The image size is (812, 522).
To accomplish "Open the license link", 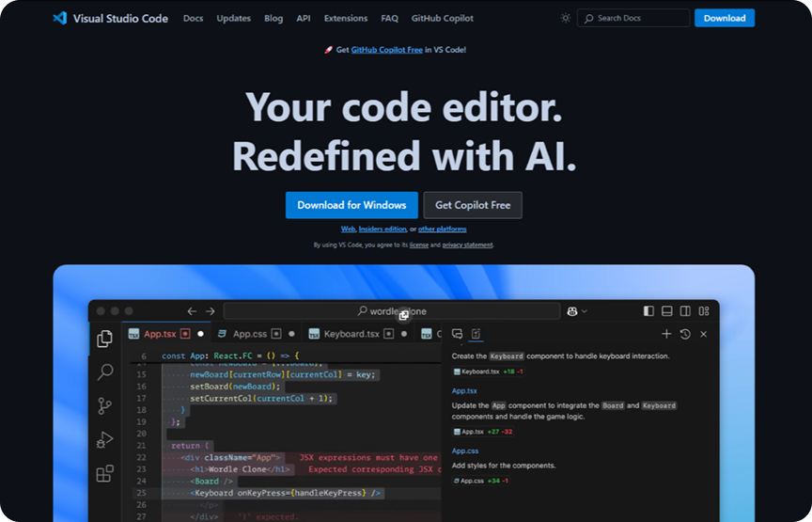I will 419,245.
